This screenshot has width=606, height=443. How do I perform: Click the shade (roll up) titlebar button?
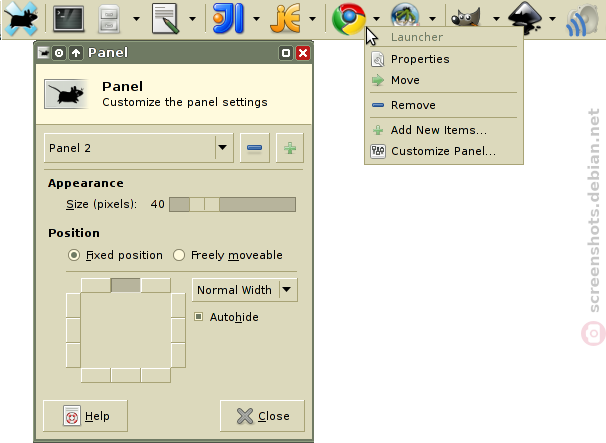76,53
